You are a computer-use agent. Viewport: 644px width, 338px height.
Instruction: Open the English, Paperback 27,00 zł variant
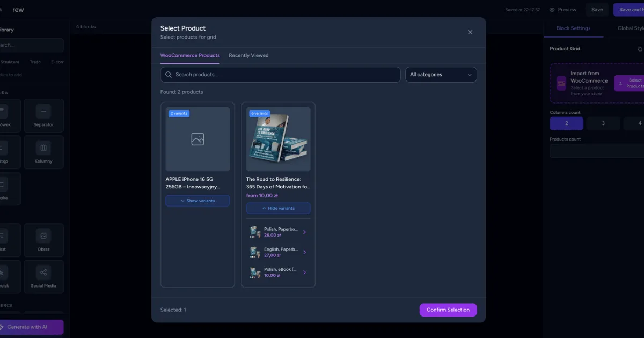click(278, 252)
